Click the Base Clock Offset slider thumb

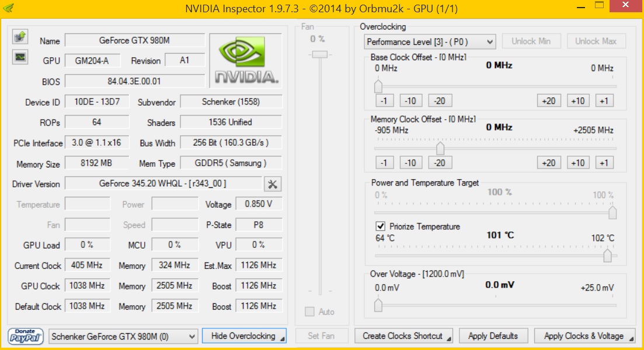pyautogui.click(x=378, y=86)
